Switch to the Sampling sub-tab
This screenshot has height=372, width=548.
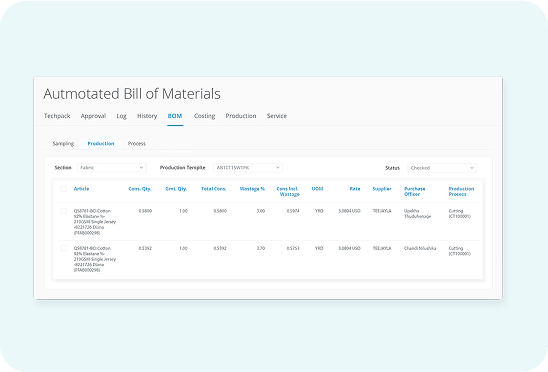[x=63, y=143]
